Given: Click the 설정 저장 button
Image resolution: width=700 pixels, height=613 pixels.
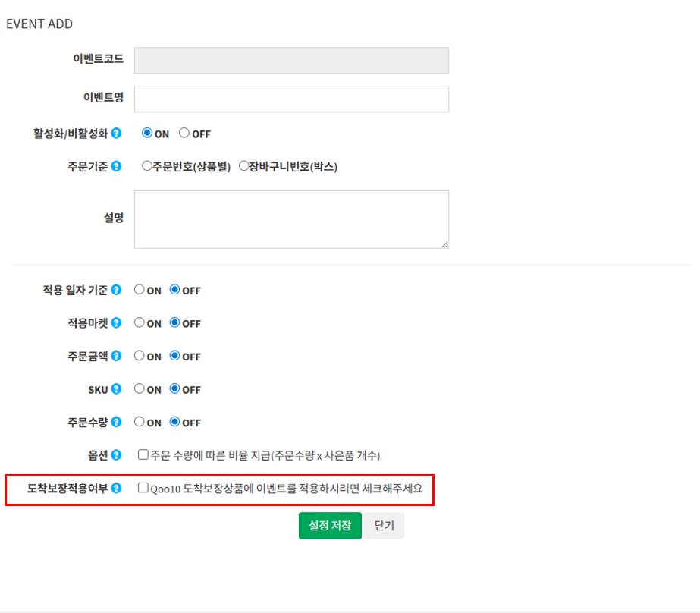Looking at the screenshot, I should coord(330,526).
